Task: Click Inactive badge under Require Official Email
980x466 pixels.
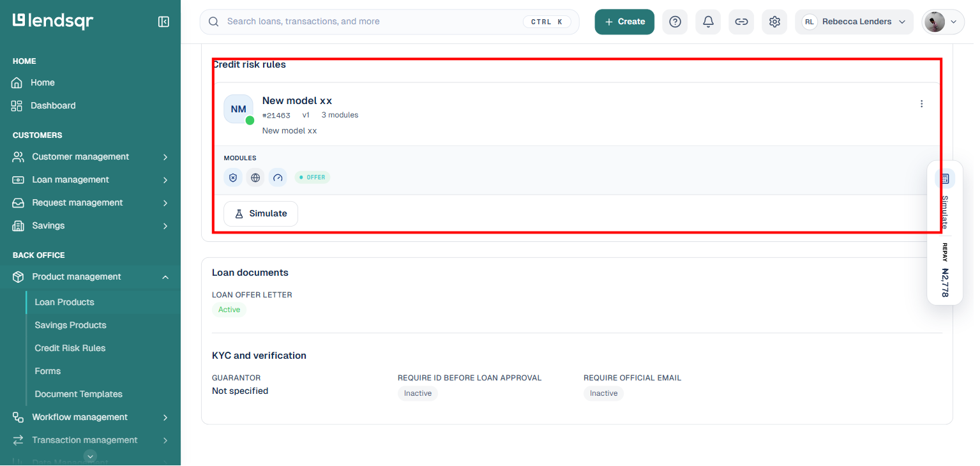Action: 603,393
